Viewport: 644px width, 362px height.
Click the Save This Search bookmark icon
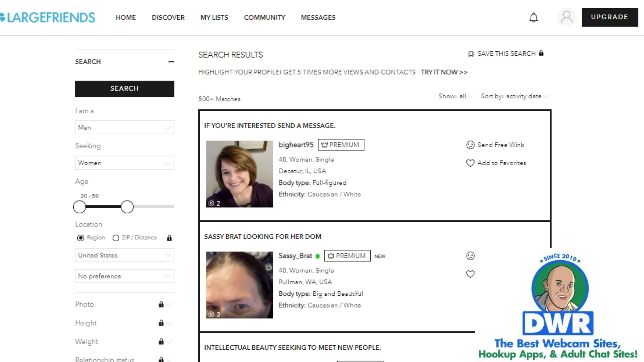tap(471, 54)
